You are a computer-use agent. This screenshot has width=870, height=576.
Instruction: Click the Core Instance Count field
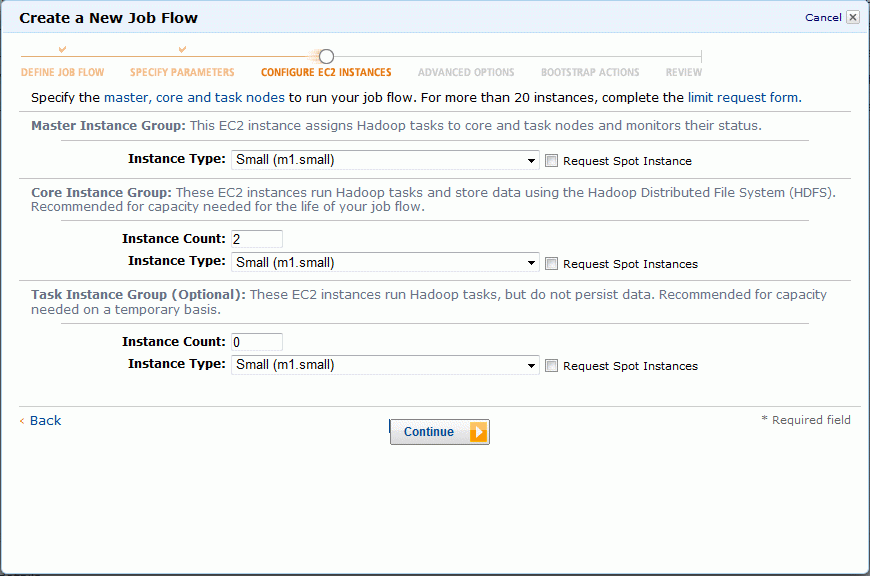pos(257,239)
